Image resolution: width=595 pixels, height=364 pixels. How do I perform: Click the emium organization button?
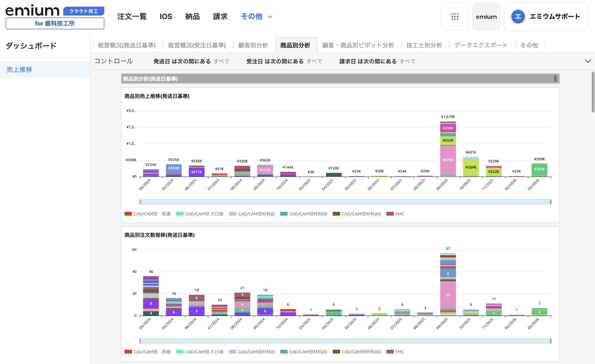pyautogui.click(x=486, y=16)
